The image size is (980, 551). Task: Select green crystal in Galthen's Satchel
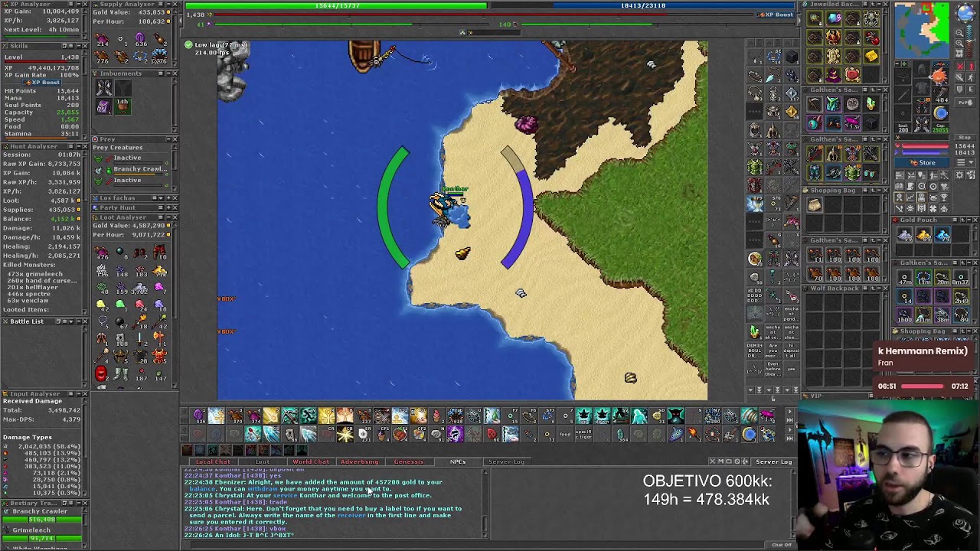click(871, 103)
